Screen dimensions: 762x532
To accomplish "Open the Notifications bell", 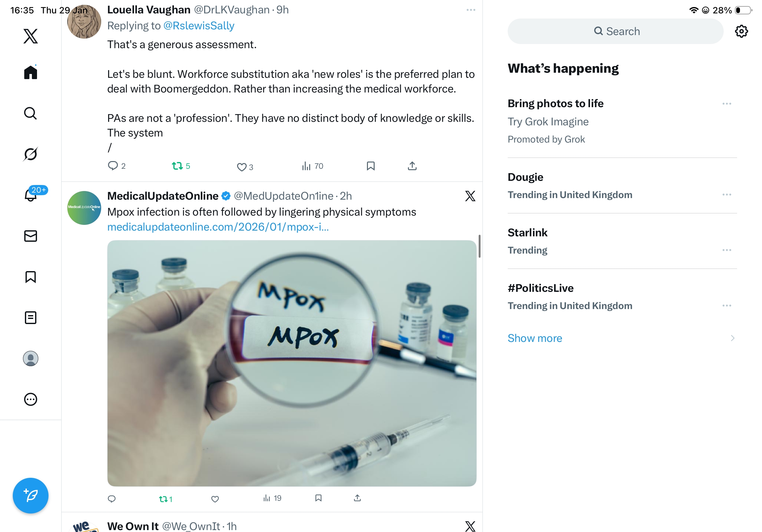I will pyautogui.click(x=31, y=195).
